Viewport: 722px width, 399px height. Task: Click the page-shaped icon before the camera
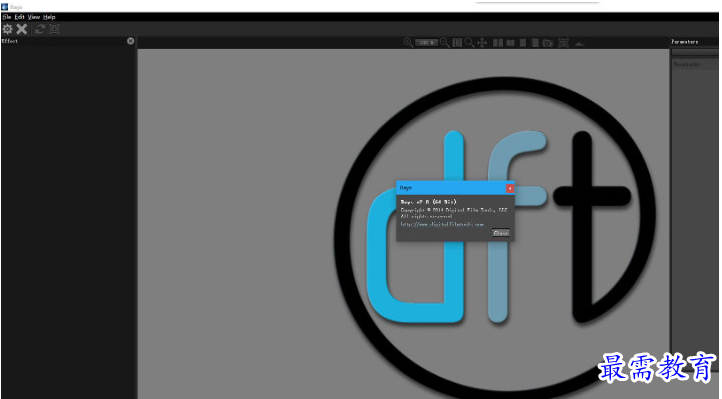(x=535, y=43)
